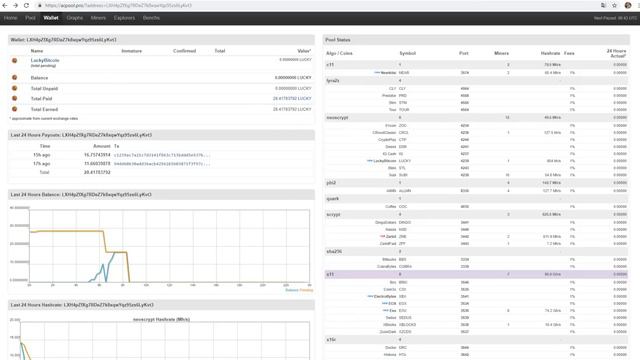Click the Immature column header
This screenshot has height=360, width=640.
pos(131,51)
